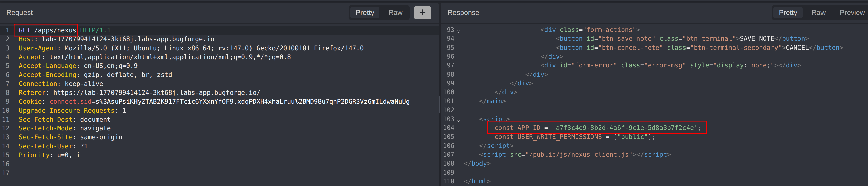The width and height of the screenshot is (868, 186).
Task: Open the Preview tab in Response panel
Action: [x=852, y=12]
